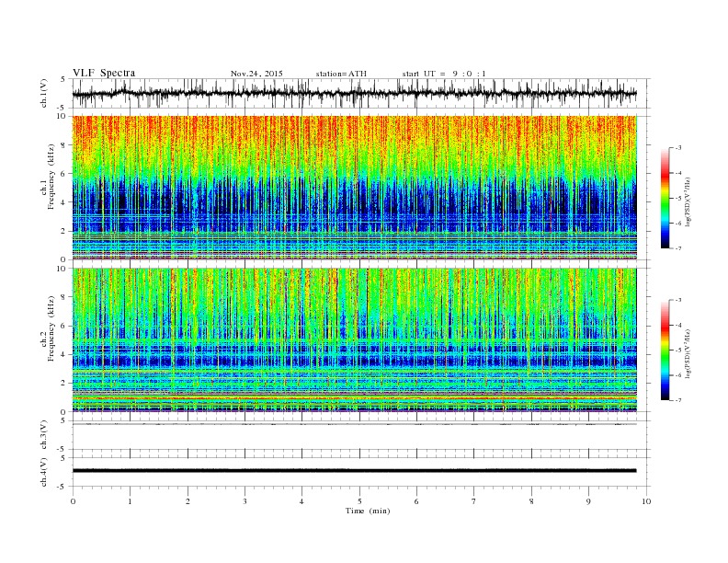Click the ch.4 thick black signal trace
The width and height of the screenshot is (728, 563).
click(354, 471)
